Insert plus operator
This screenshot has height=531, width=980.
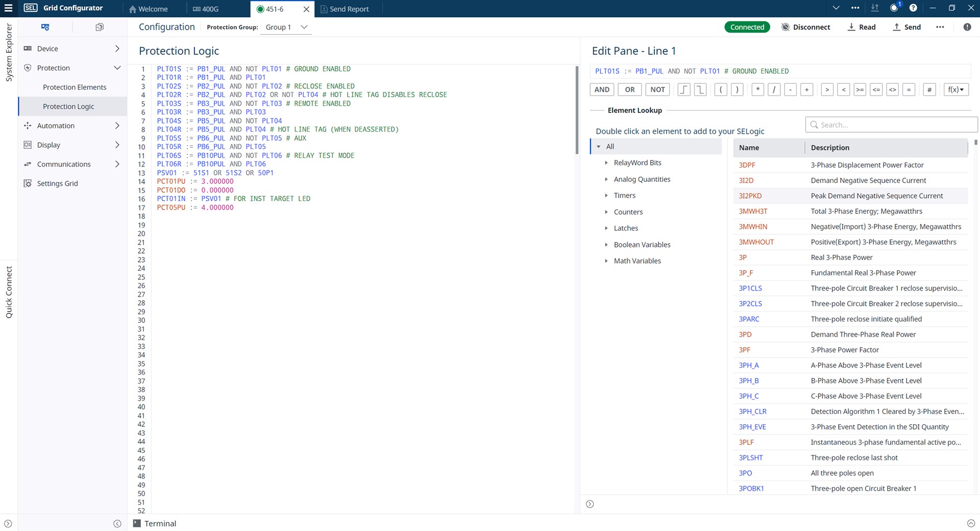point(807,90)
